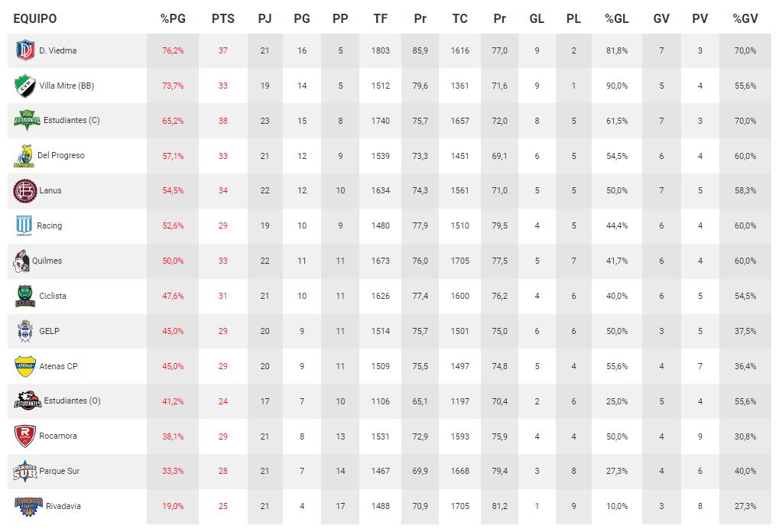Open the Estudiantes (O) team link
Viewport: 779px width, 532px height.
tap(72, 401)
